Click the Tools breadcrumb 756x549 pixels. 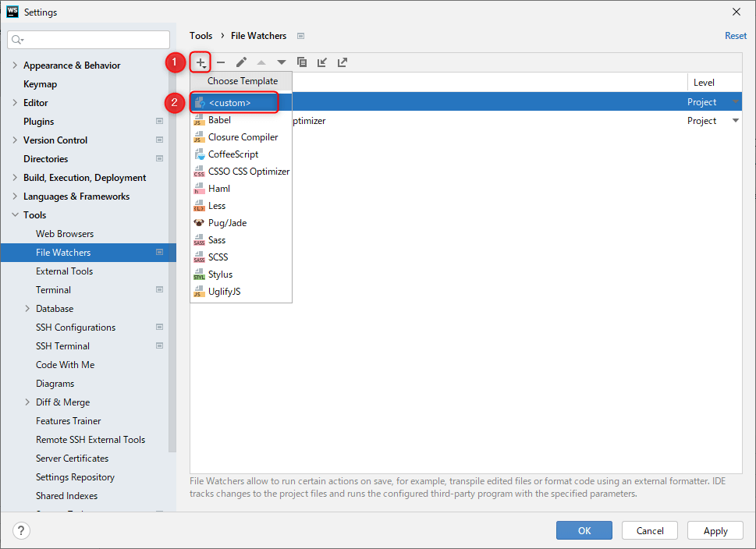tap(201, 36)
